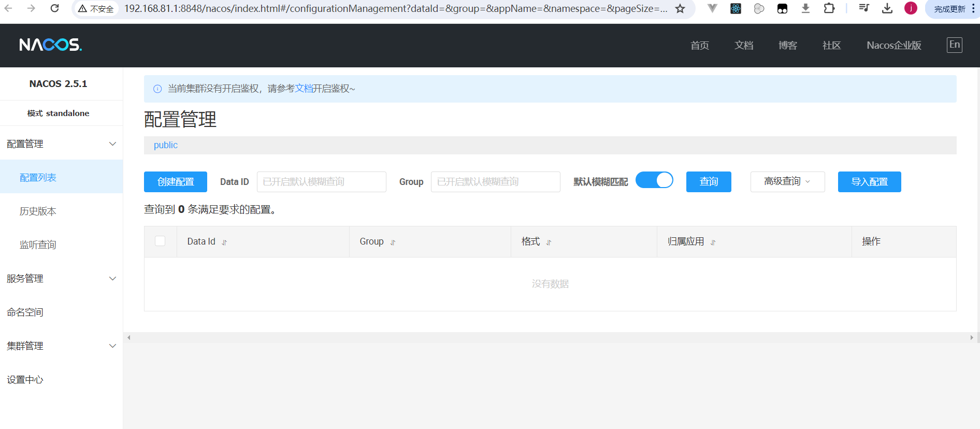The image size is (980, 429).
Task: Sort the table by Group column
Action: tap(393, 242)
